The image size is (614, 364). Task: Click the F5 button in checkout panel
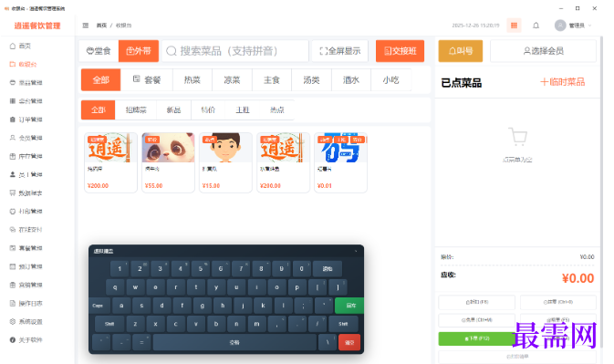click(x=558, y=320)
